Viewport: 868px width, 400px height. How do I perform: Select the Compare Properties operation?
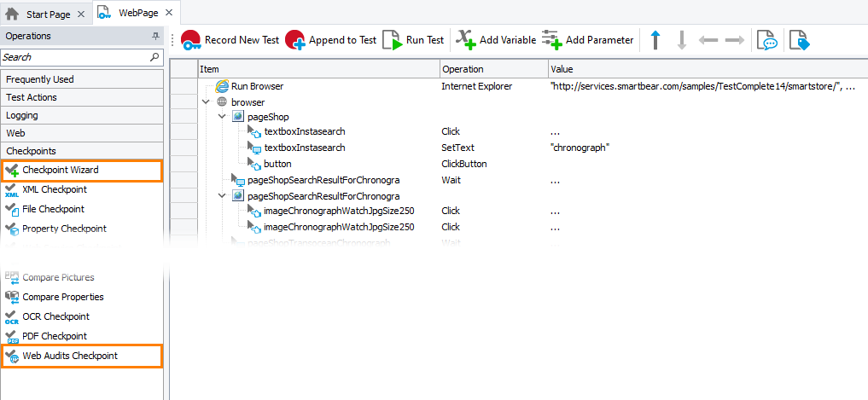pos(82,297)
